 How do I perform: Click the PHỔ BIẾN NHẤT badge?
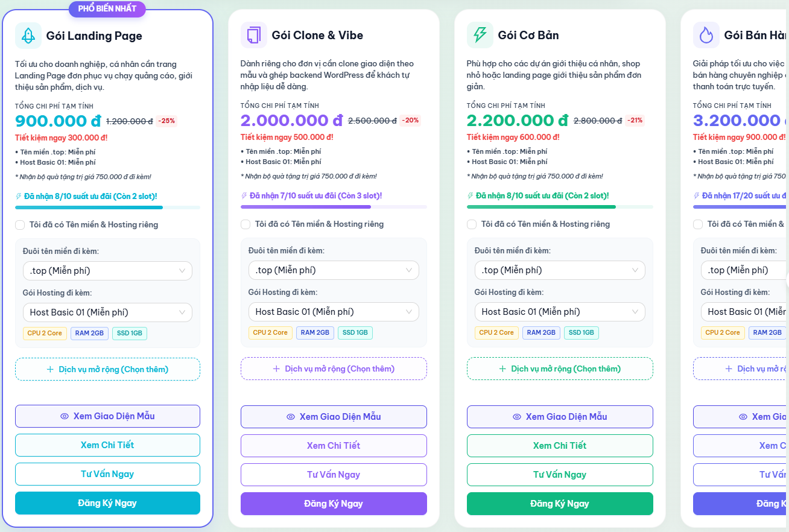point(107,8)
